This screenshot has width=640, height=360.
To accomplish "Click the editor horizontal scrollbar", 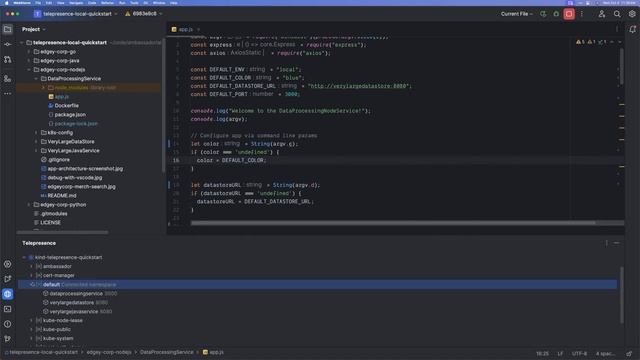I will [x=393, y=223].
